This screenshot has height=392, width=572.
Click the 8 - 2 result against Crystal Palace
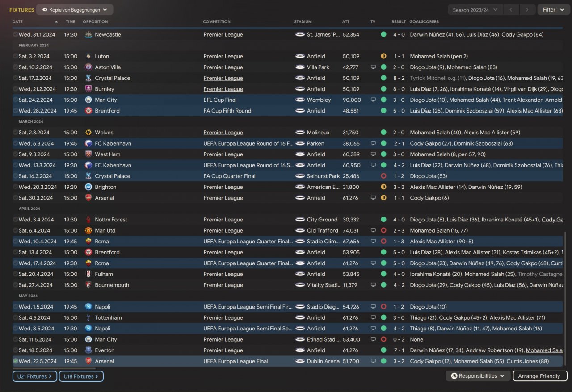click(x=399, y=78)
